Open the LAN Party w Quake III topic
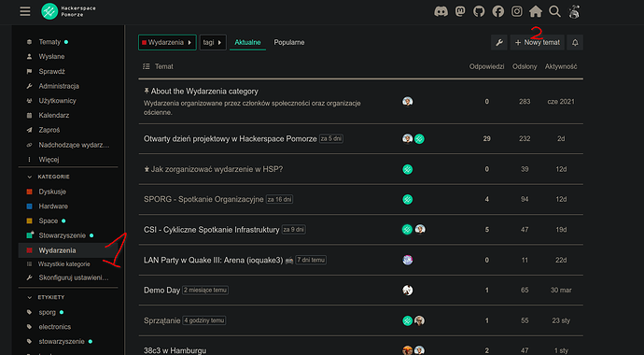The image size is (644, 355). click(213, 260)
